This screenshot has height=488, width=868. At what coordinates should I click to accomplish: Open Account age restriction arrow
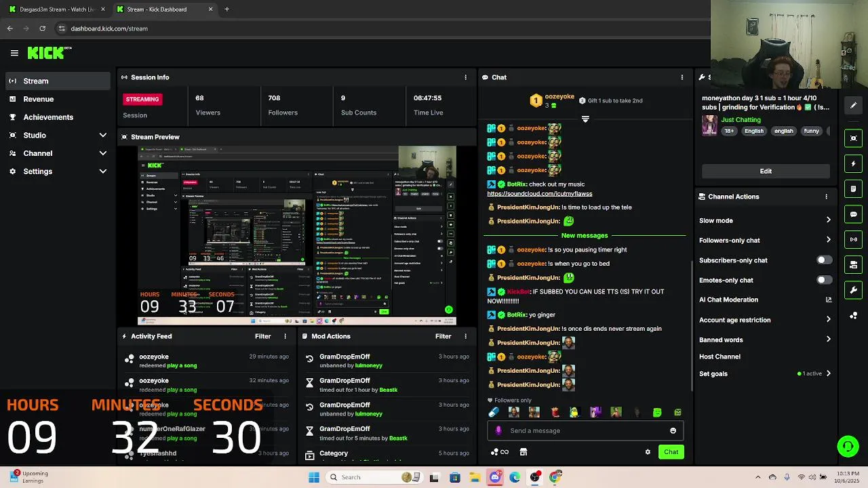(828, 320)
